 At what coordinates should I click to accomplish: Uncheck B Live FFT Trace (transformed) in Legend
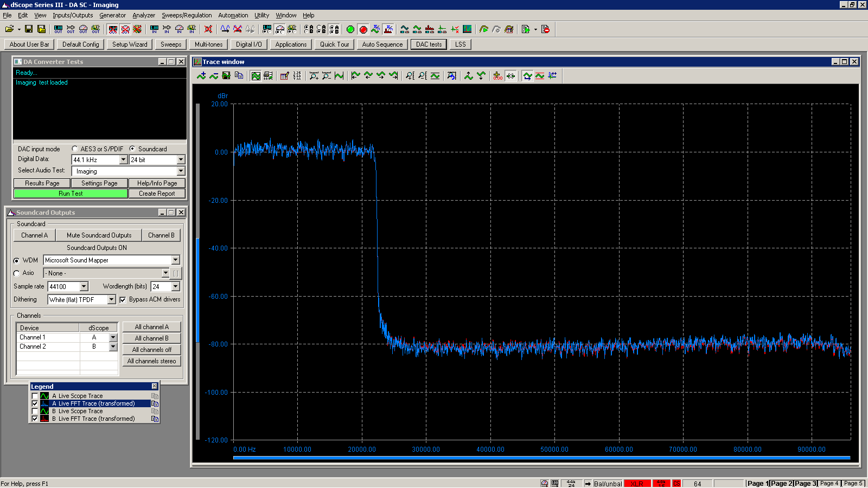35,419
